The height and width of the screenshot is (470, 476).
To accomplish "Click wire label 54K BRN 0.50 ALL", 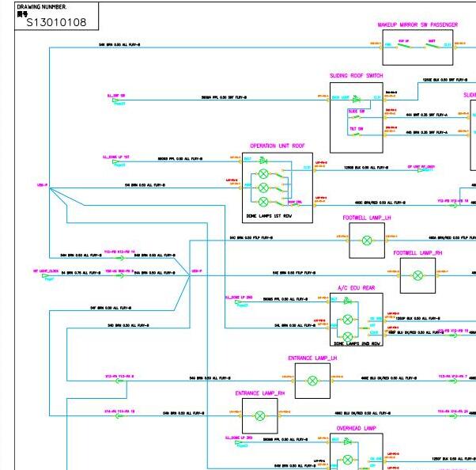I will (119, 44).
